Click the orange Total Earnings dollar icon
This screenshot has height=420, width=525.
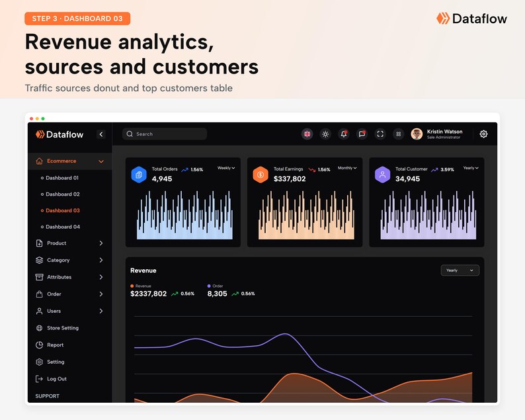261,175
